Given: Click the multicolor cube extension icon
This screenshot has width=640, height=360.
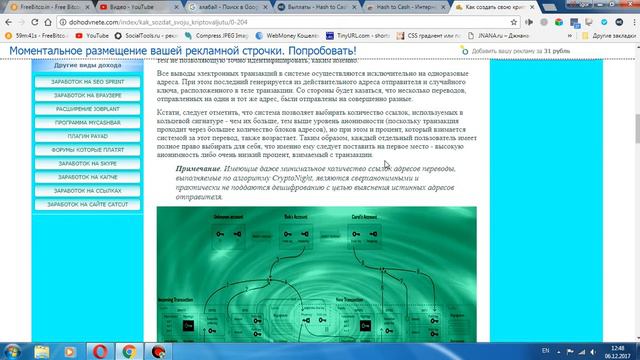Looking at the screenshot, I should (x=559, y=22).
